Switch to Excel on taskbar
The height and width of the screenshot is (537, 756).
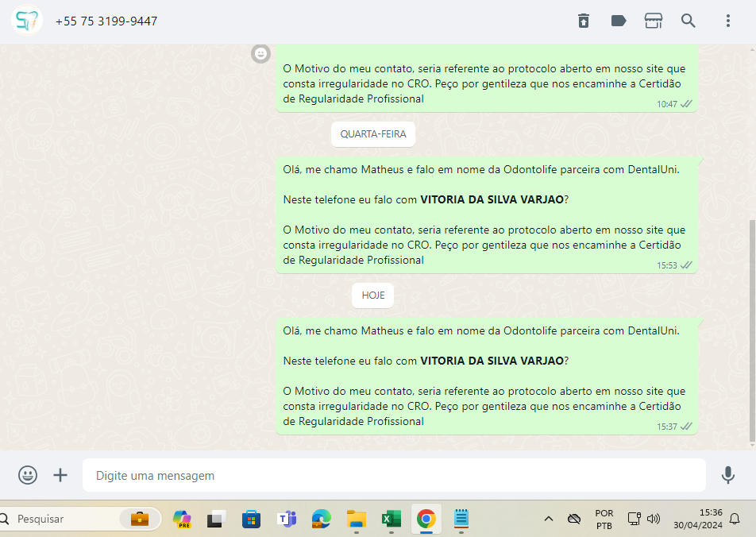(x=391, y=520)
